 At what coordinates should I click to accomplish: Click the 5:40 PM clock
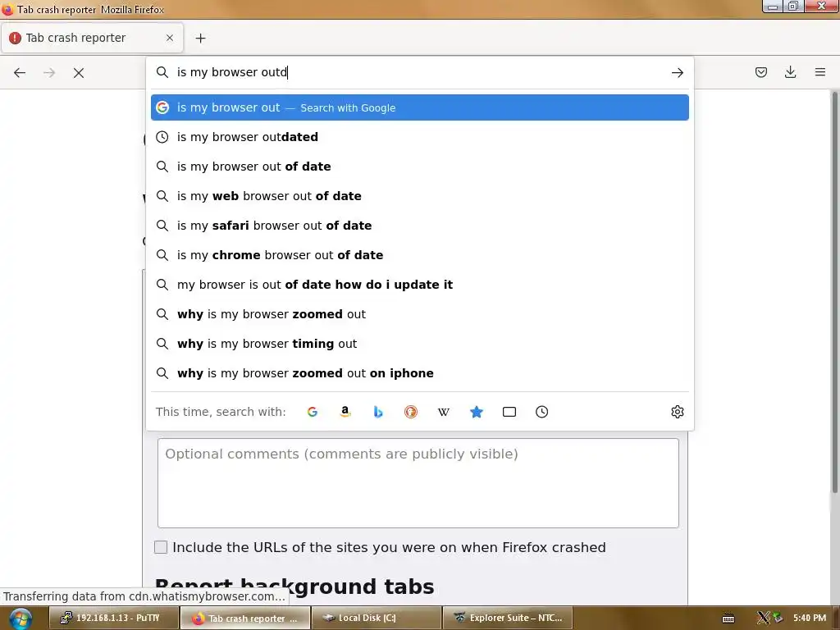point(810,618)
